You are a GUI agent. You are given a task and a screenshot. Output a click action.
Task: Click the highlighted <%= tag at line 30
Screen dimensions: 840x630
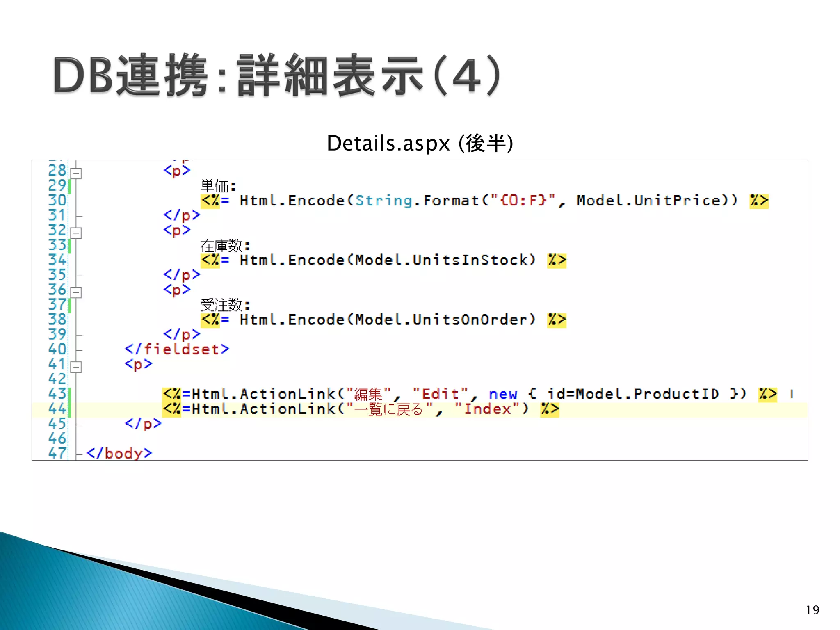click(211, 201)
